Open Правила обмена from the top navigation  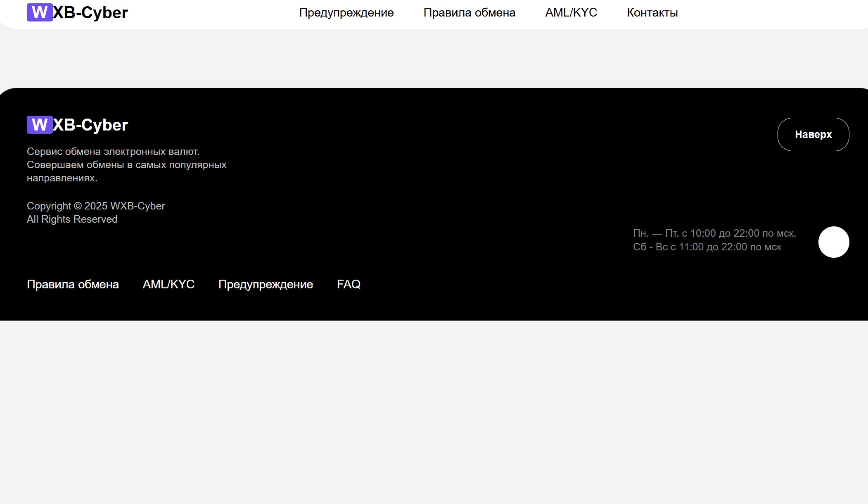click(x=469, y=12)
